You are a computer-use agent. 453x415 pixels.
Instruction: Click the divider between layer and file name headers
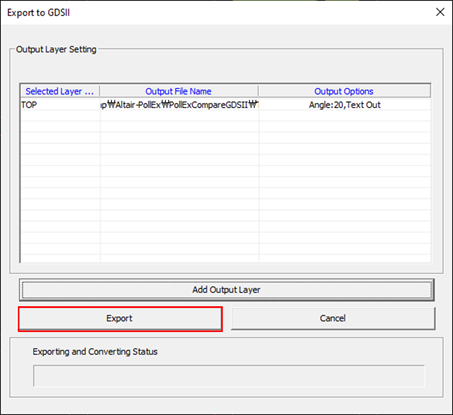(x=99, y=91)
